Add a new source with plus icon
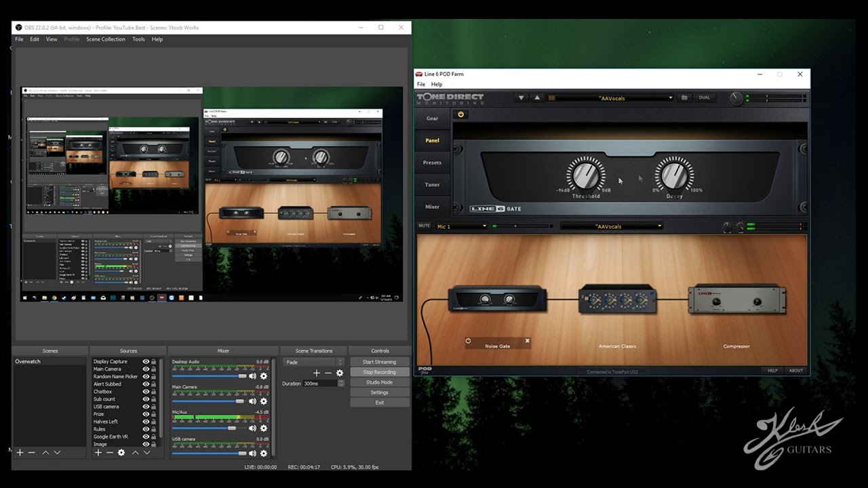Viewport: 868px width, 488px height. point(98,452)
